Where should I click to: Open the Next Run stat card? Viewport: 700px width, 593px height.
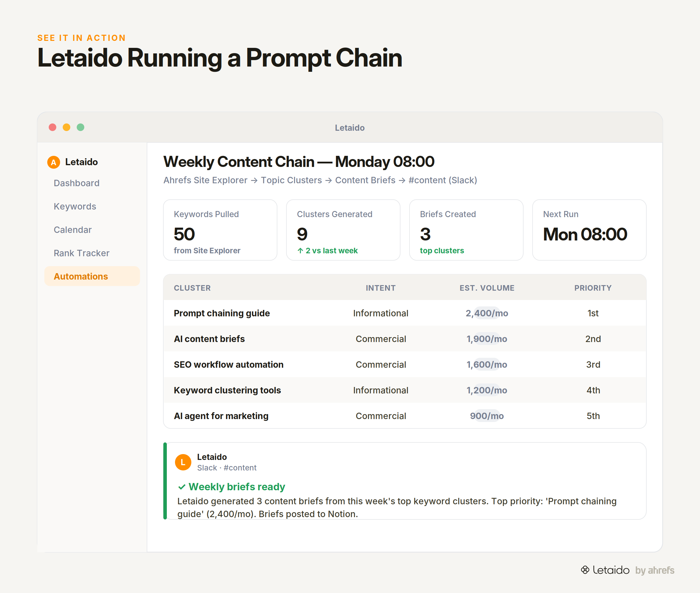click(589, 230)
